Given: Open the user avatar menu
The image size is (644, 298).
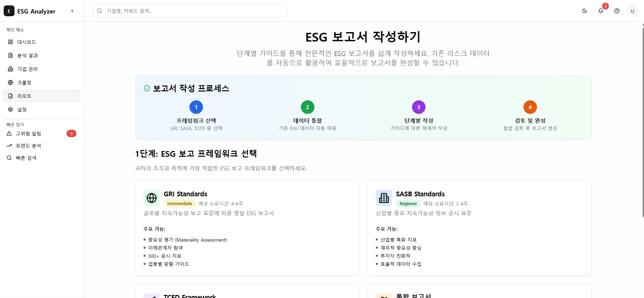Looking at the screenshot, I should point(633,11).
